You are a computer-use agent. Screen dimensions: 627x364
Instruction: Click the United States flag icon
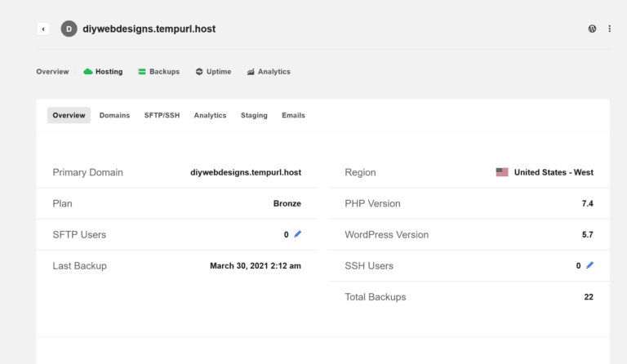pyautogui.click(x=502, y=172)
